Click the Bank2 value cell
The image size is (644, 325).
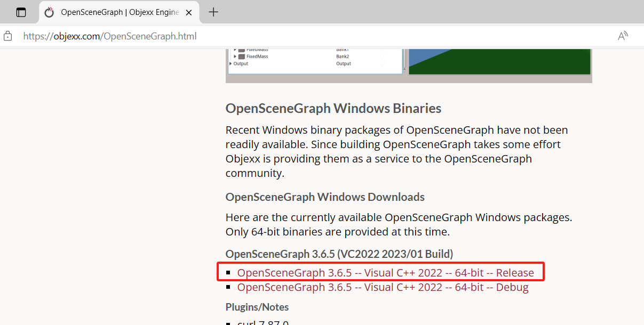(x=342, y=56)
